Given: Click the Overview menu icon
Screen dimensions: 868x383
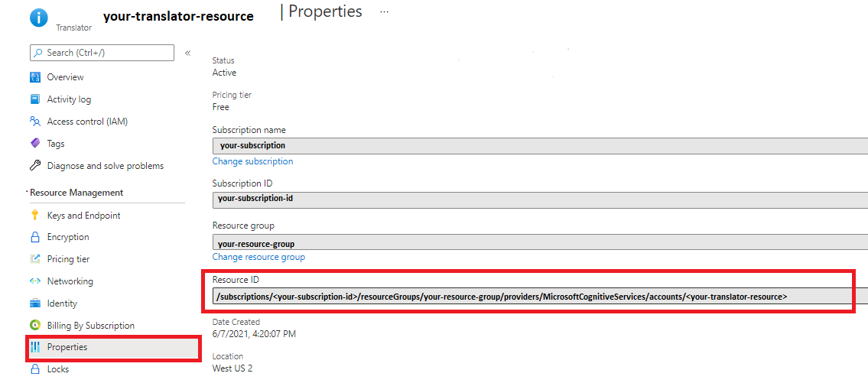Looking at the screenshot, I should (35, 77).
